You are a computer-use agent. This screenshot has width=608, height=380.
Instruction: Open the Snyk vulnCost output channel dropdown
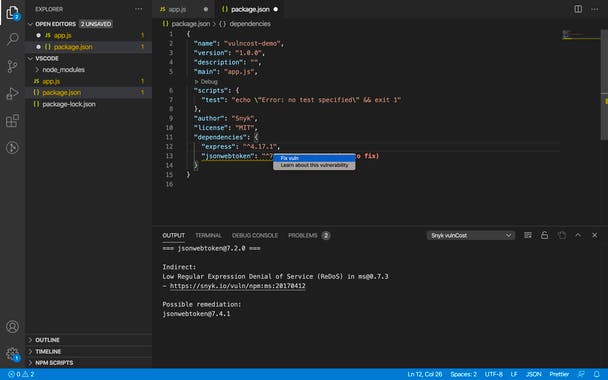tap(471, 235)
